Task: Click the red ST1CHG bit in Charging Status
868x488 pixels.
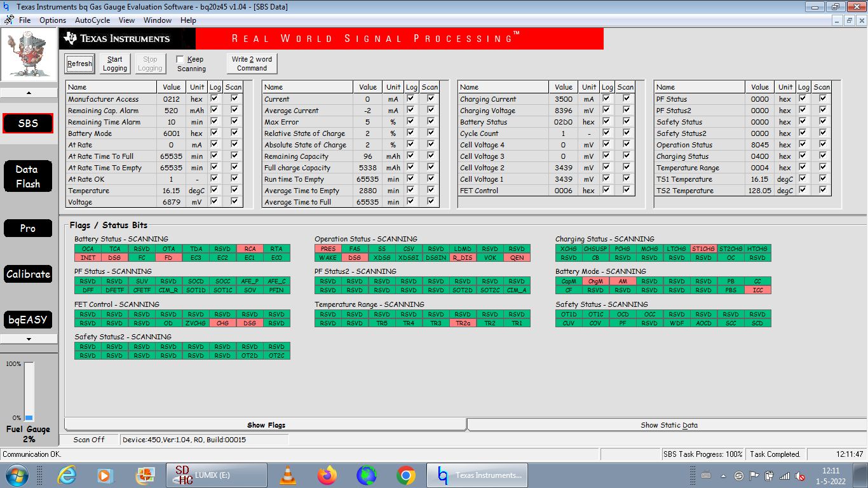Action: (x=703, y=249)
